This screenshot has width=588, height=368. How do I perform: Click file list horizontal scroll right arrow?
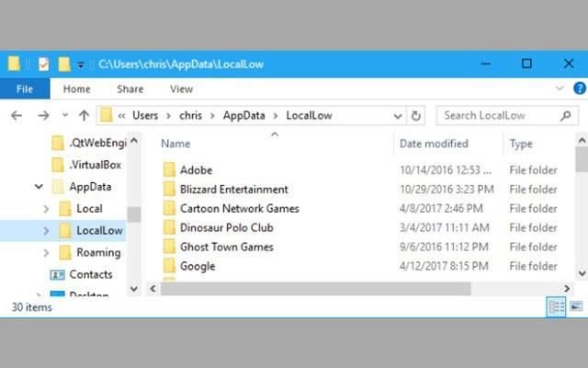(567, 289)
